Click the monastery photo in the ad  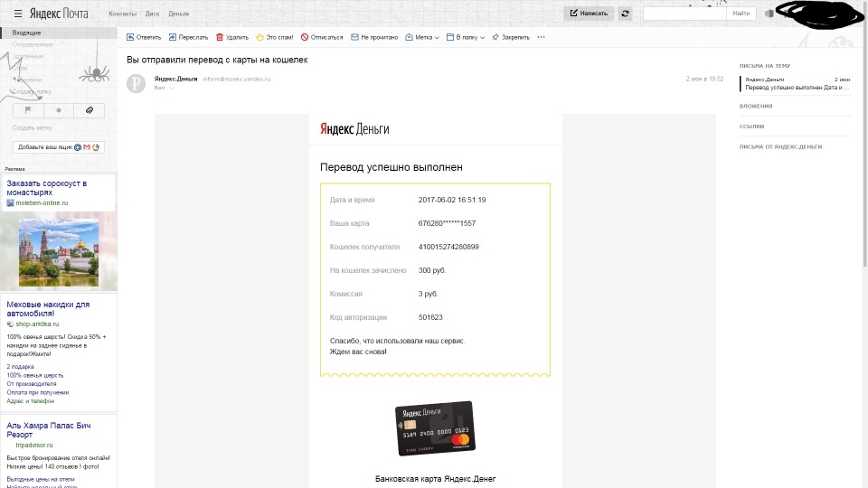click(x=59, y=252)
